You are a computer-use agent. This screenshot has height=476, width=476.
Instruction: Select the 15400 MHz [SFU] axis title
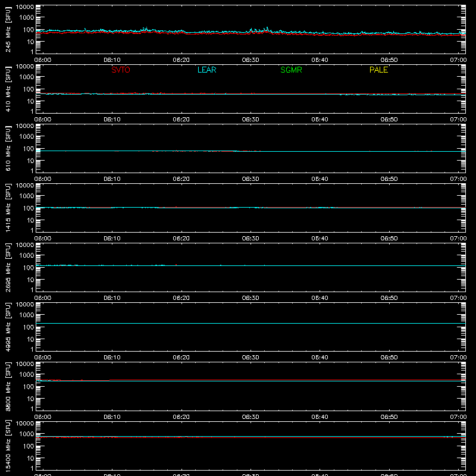coord(8,446)
